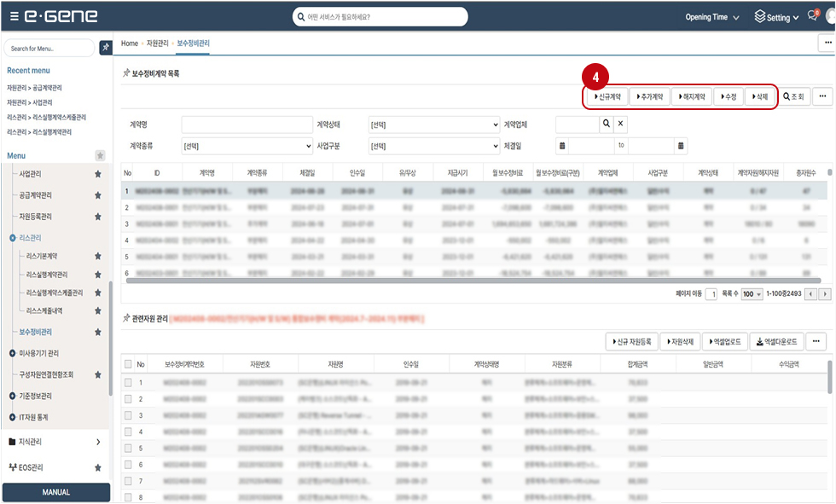Favorite 공급계약관리 using its star icon
This screenshot has height=504, width=836.
click(x=98, y=195)
